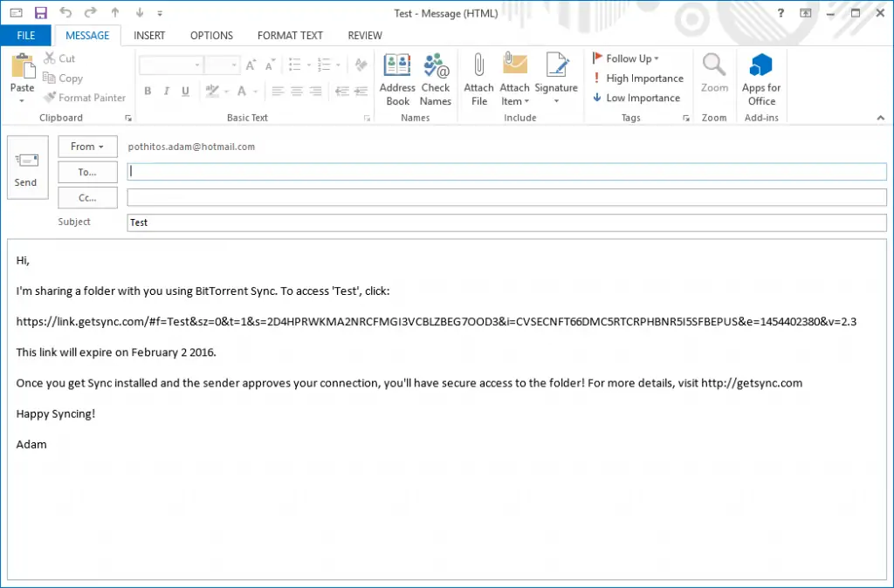This screenshot has height=588, width=894.
Task: Open the Basic Text dialog launcher
Action: point(367,118)
